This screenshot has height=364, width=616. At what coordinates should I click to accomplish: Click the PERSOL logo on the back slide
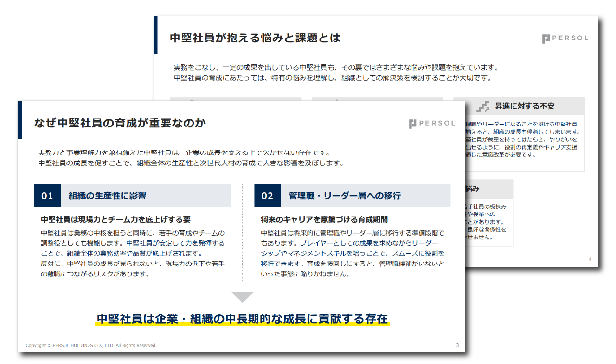[565, 38]
